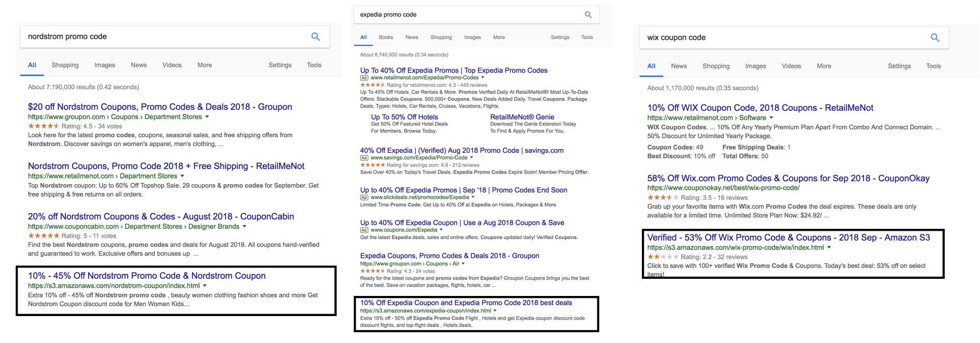Screen dimensions: 980x343
Task: Open Up to 40% Off Expedia Coupon ad
Action: pyautogui.click(x=462, y=222)
